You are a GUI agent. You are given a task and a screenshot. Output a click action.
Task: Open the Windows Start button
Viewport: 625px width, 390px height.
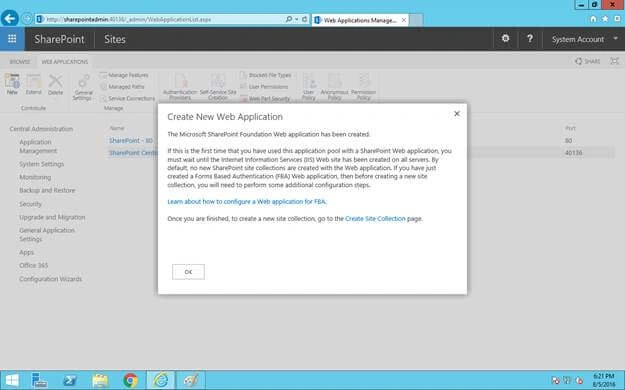12,380
